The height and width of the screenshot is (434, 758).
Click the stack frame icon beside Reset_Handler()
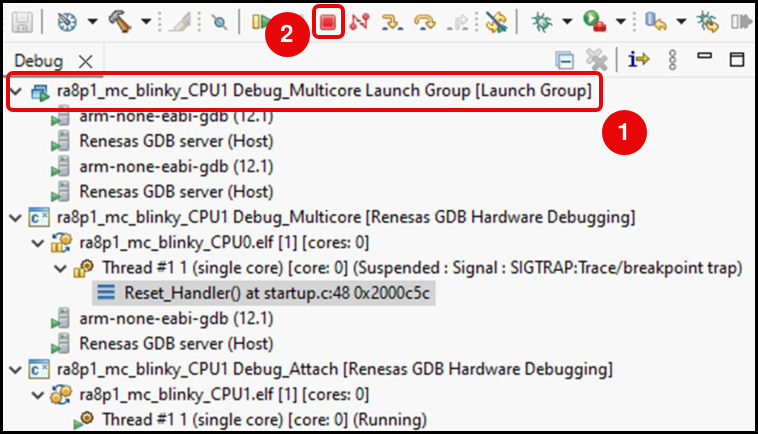(106, 292)
